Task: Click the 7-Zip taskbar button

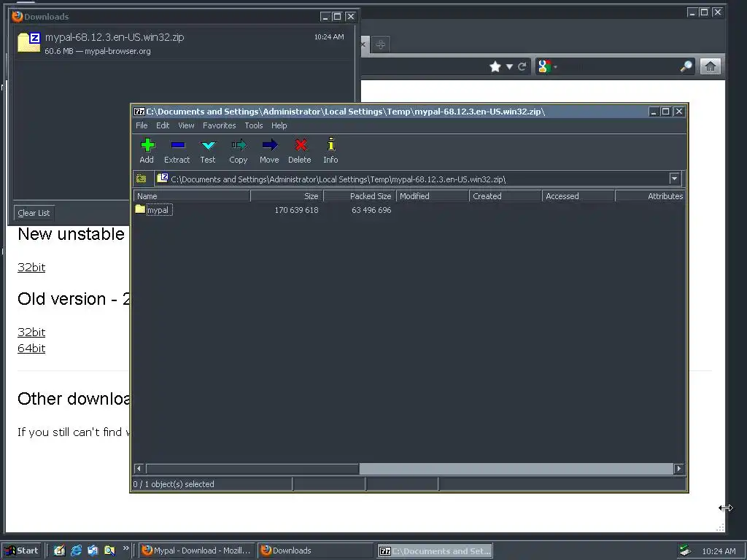Action: [435, 551]
